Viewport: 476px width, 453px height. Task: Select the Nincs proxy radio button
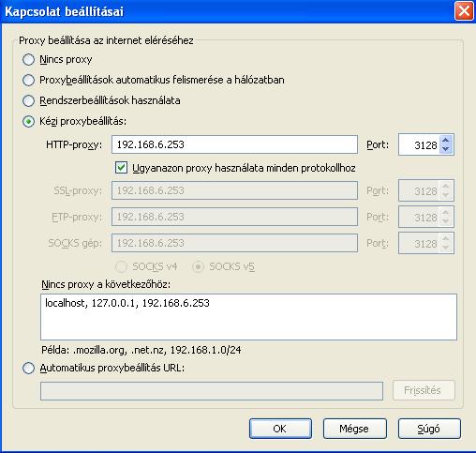(28, 59)
